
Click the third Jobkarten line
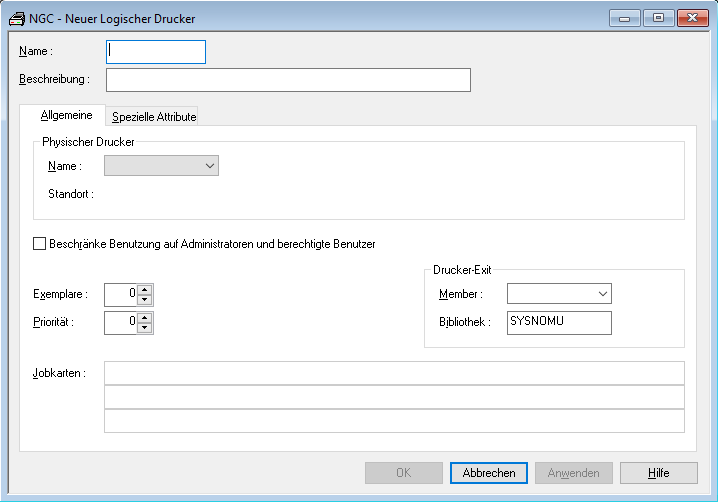point(394,421)
